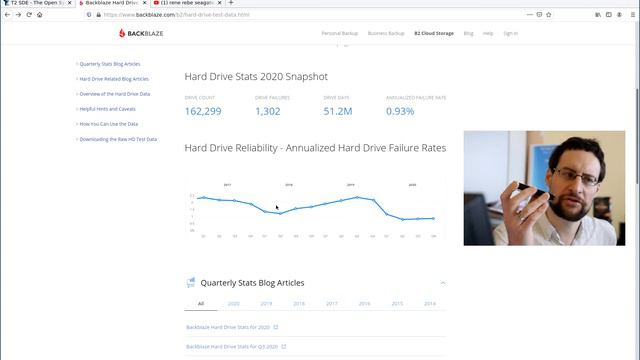Filter articles by the 2017 tab
The height and width of the screenshot is (360, 640).
click(331, 304)
